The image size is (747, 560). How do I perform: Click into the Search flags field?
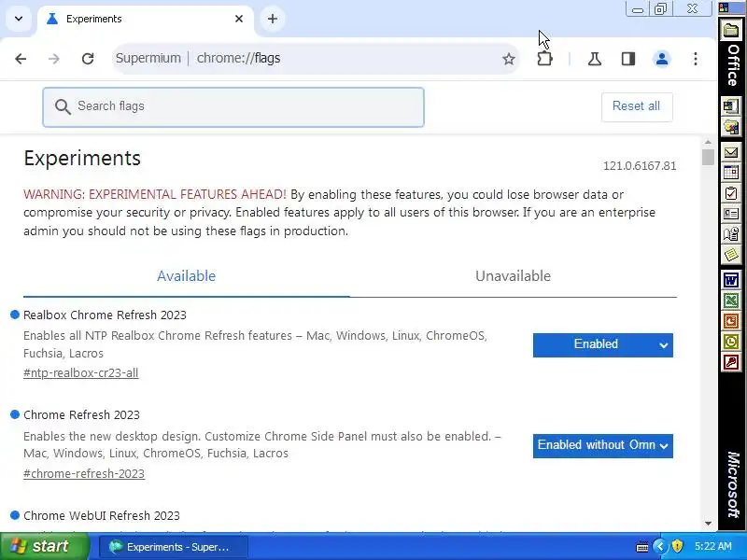tap(233, 106)
